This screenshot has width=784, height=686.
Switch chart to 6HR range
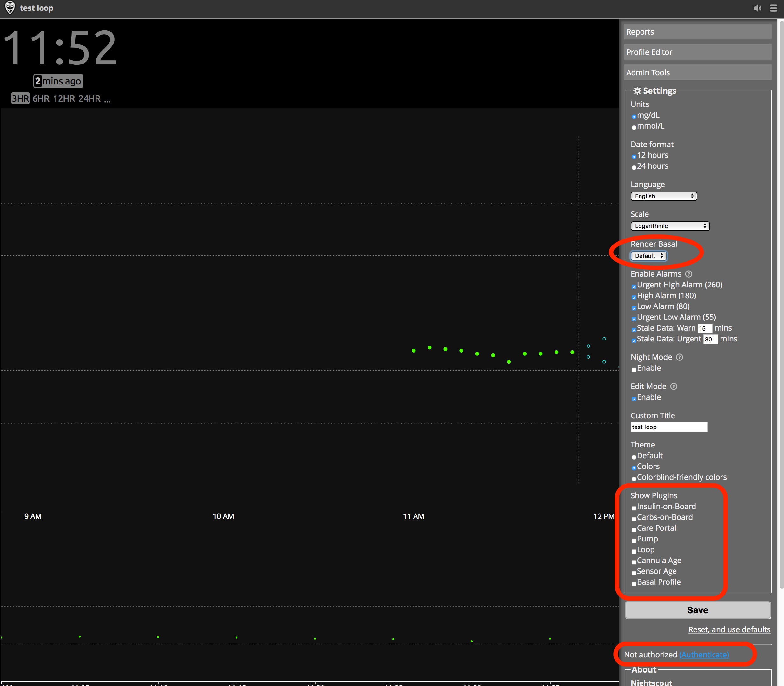click(x=41, y=98)
